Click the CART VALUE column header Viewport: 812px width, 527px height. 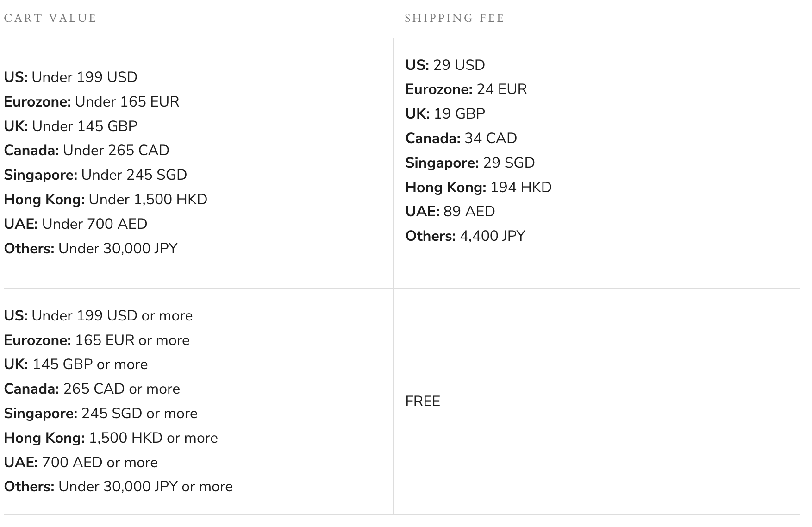(x=50, y=18)
